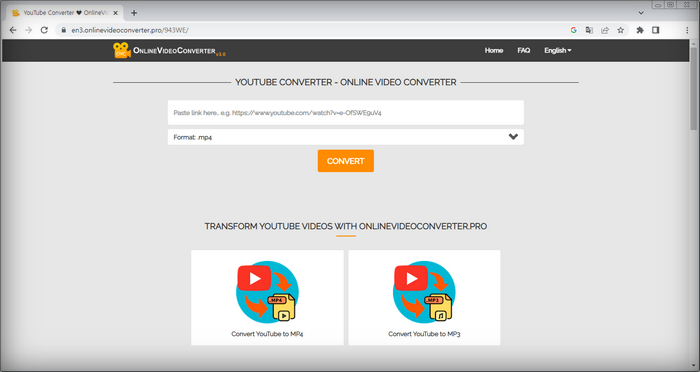Screen dimensions: 700x372
Task: Open a new tab with plus button
Action: pyautogui.click(x=134, y=13)
